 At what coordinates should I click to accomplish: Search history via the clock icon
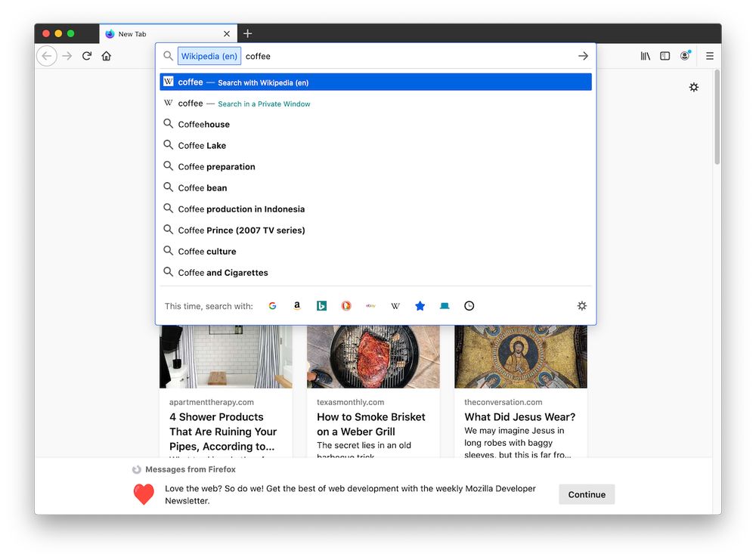[x=469, y=306]
